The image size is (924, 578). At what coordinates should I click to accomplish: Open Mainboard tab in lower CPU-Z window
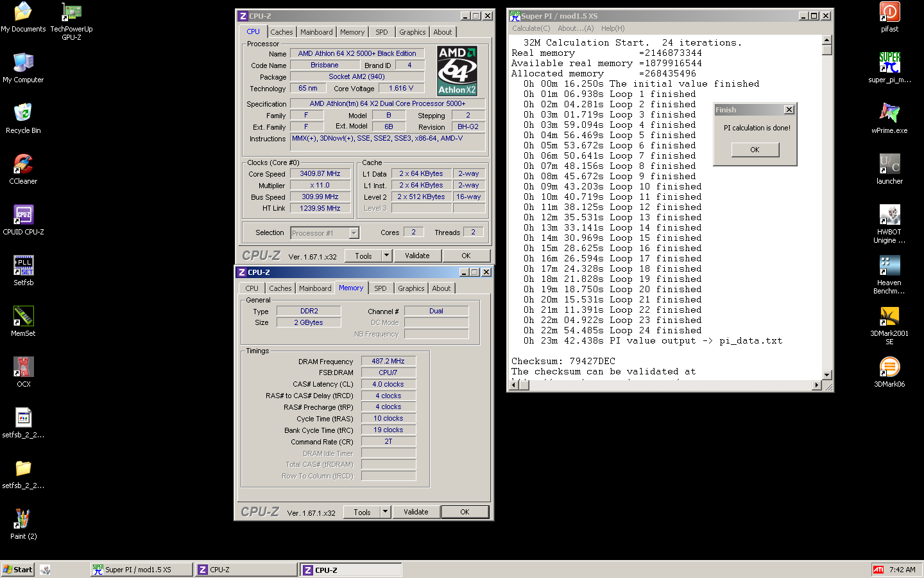tap(315, 288)
